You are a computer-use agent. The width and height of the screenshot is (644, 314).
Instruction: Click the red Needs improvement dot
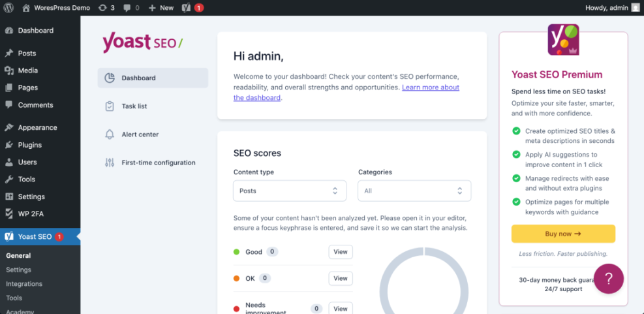tap(237, 309)
